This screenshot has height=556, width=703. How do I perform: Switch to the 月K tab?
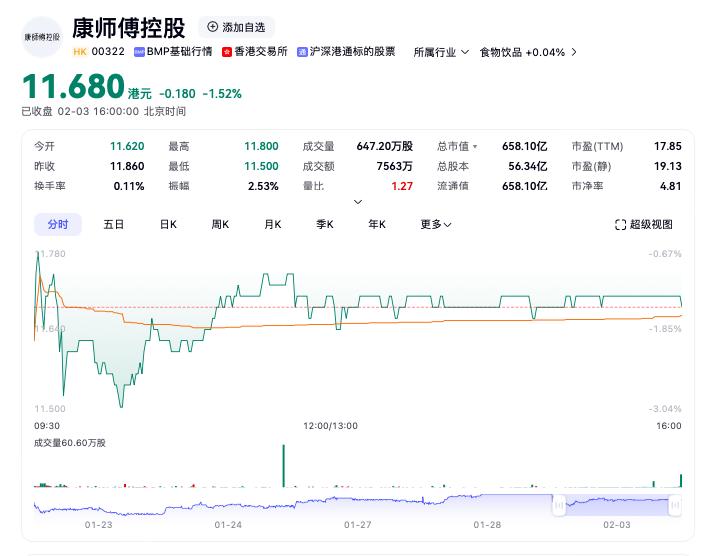(x=273, y=224)
